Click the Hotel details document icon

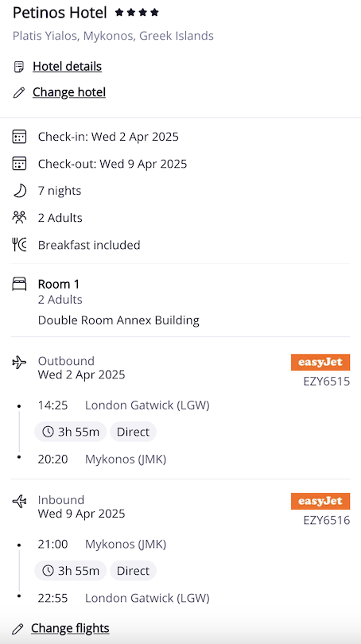tap(18, 67)
